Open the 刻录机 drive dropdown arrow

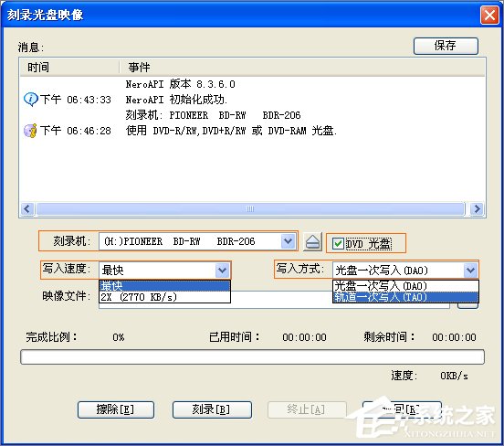(288, 241)
